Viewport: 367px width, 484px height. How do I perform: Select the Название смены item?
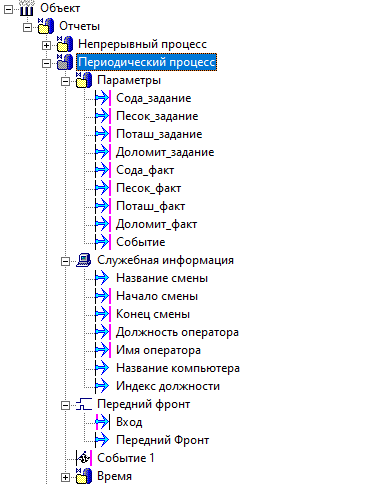pyautogui.click(x=162, y=278)
